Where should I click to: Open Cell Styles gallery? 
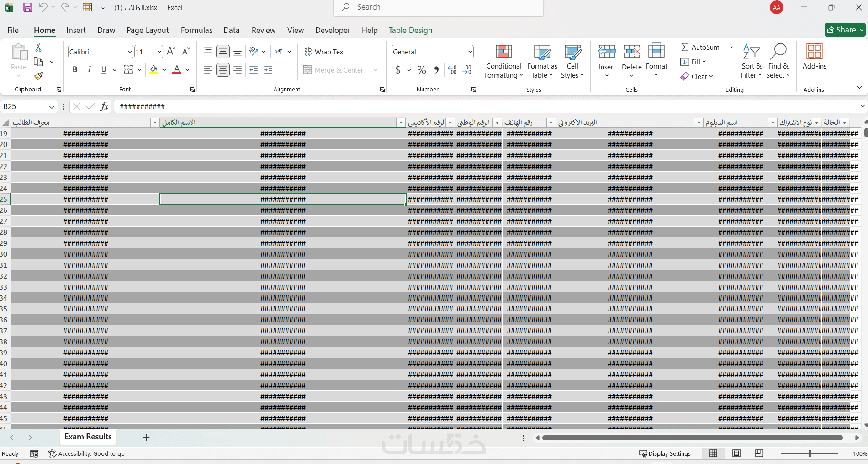[x=572, y=62]
